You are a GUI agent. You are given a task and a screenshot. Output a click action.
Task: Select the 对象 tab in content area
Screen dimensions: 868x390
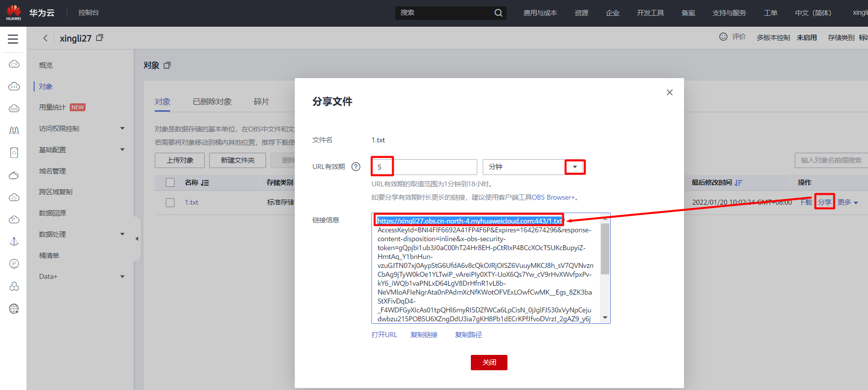coord(163,101)
